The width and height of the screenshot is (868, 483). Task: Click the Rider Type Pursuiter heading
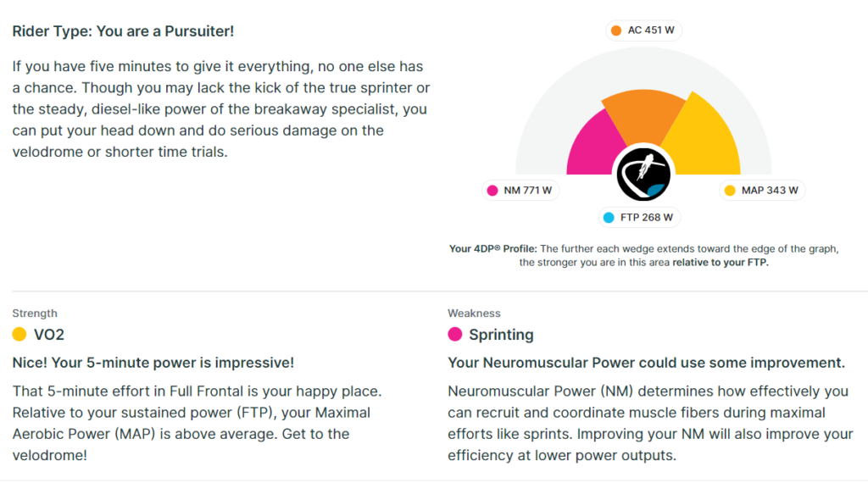(123, 31)
